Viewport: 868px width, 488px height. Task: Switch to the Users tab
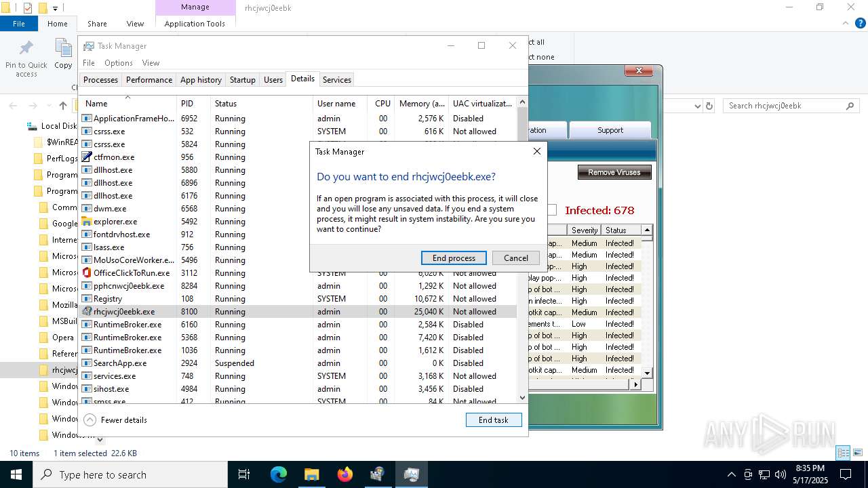[x=273, y=79]
